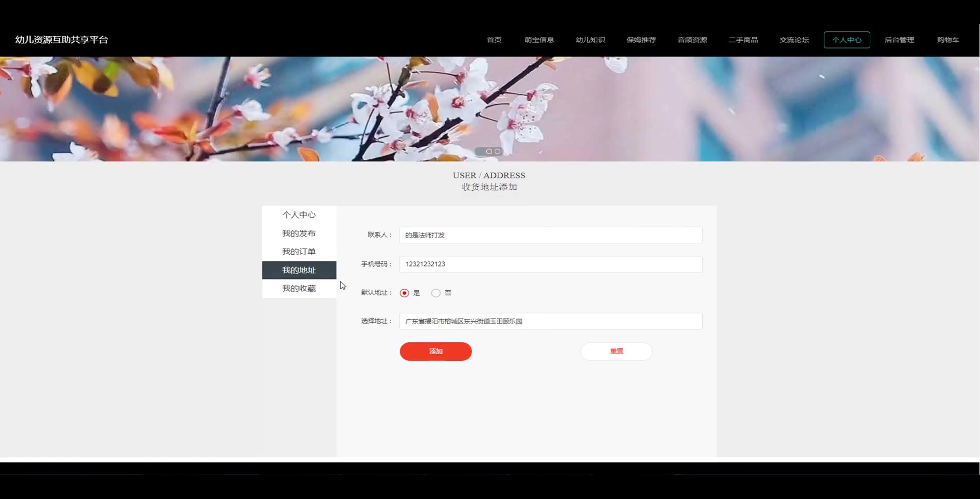
Task: Go to 二手商品 page
Action: click(743, 40)
